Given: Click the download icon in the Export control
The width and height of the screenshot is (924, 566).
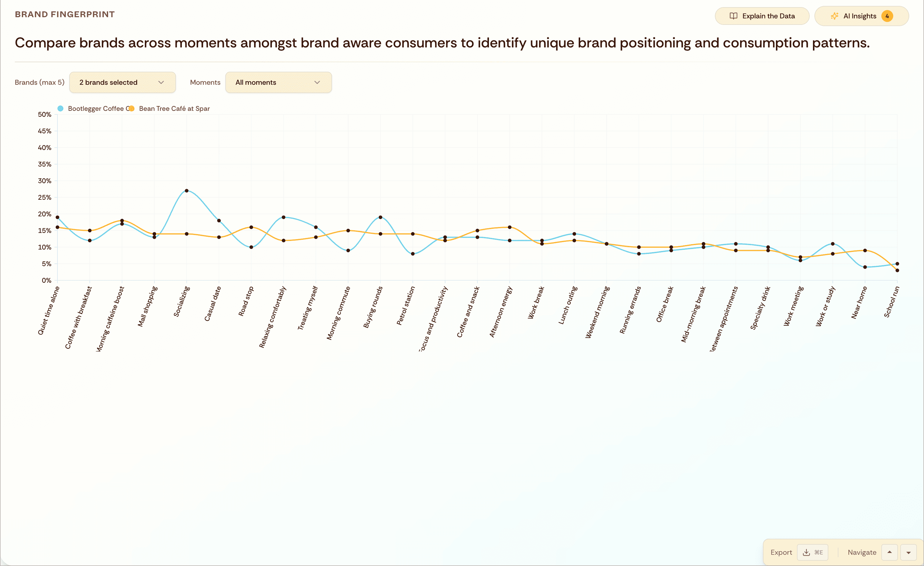Looking at the screenshot, I should pyautogui.click(x=807, y=552).
